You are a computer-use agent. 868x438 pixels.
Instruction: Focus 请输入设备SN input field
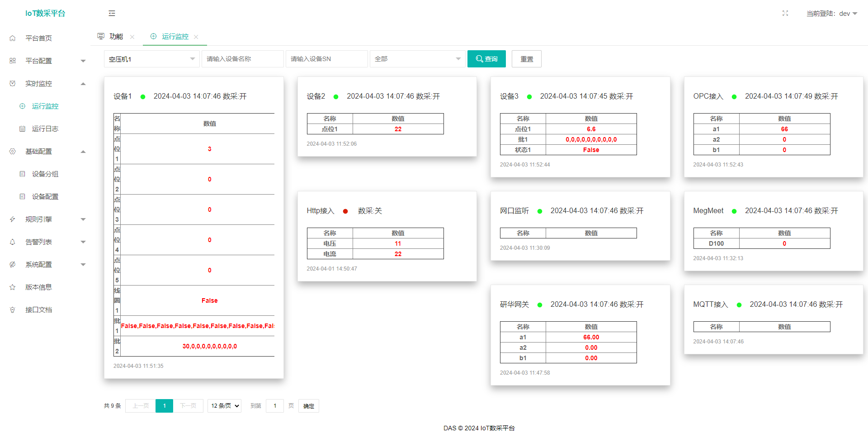coord(327,59)
